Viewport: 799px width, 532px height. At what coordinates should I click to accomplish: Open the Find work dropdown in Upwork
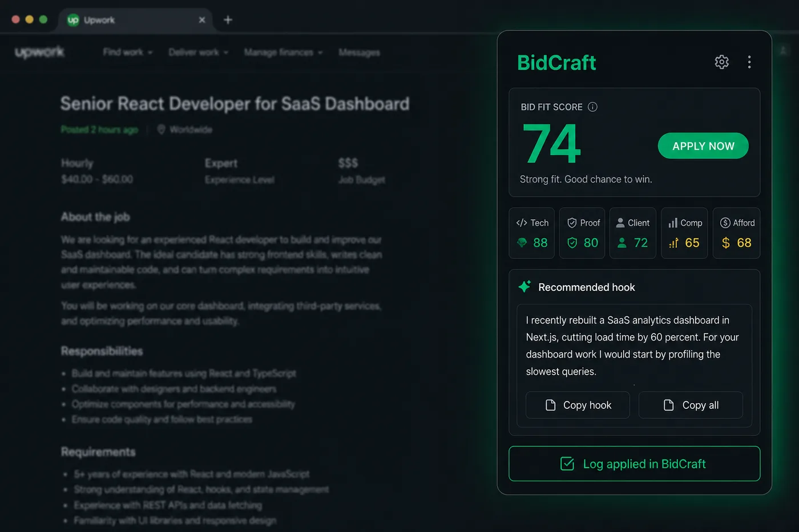pos(128,52)
